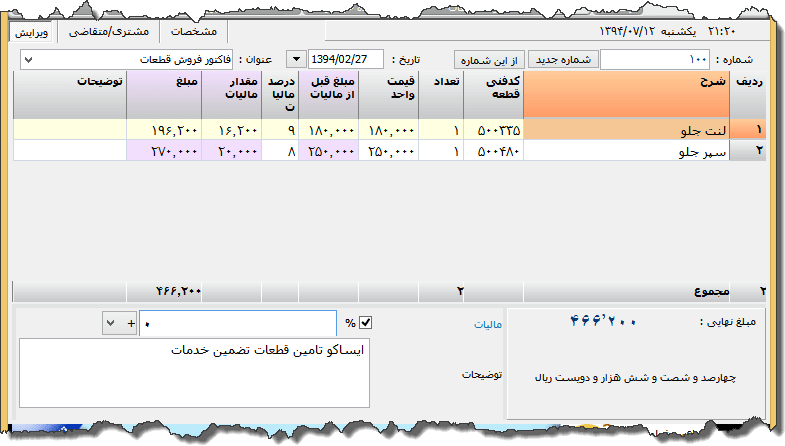The image size is (785, 446).
Task: Toggle the % percent checkbox
Action: tap(365, 323)
